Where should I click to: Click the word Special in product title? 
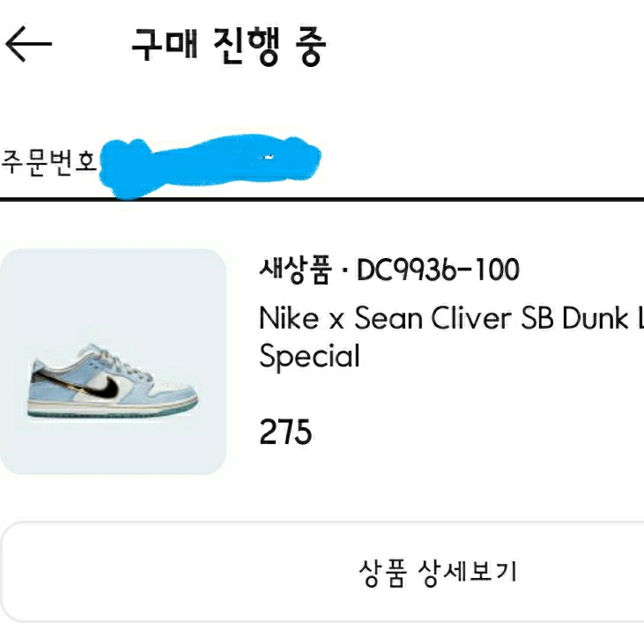click(310, 357)
